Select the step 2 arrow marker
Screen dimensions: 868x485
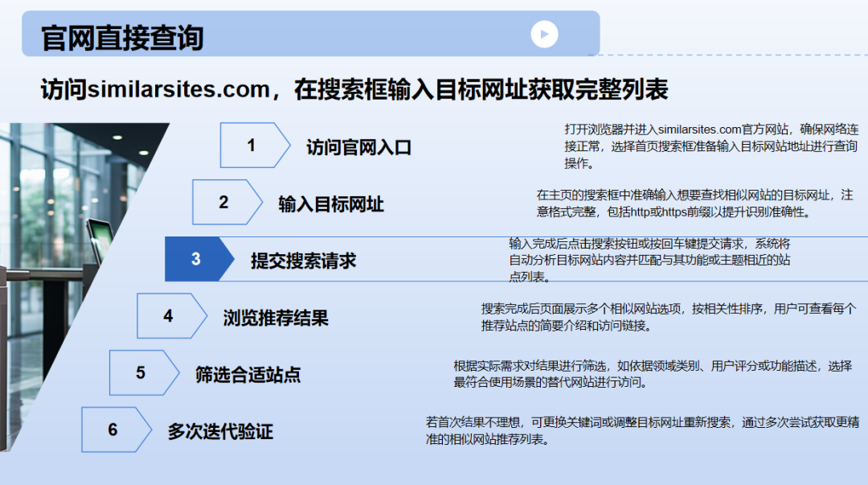click(223, 203)
